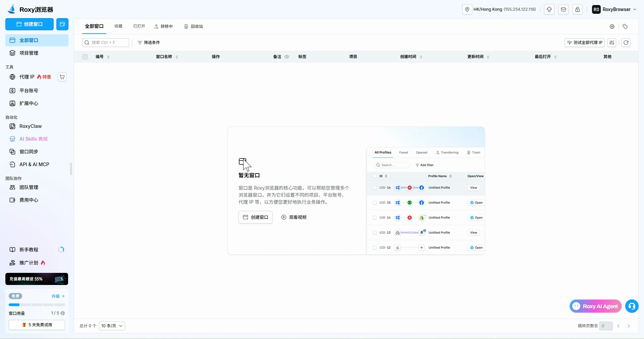Open 费用中心 in the sidebar
The height and width of the screenshot is (339, 644).
pos(37,200)
